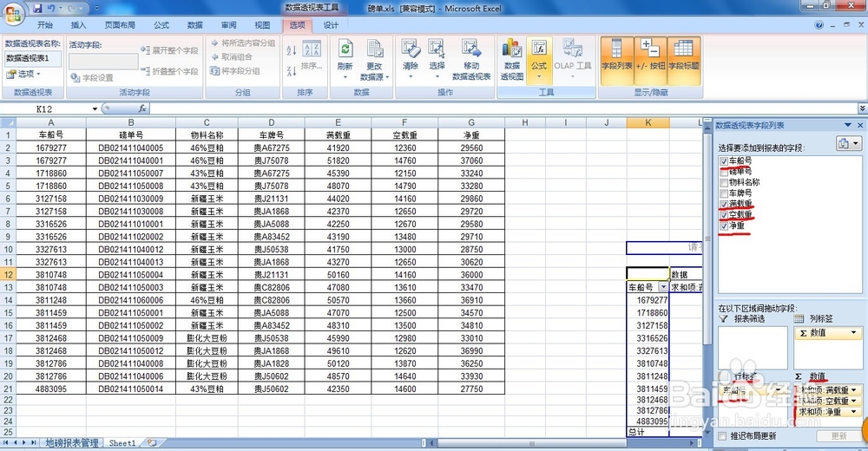Click the pivot table name input field
The height and width of the screenshot is (451, 868).
click(x=33, y=58)
